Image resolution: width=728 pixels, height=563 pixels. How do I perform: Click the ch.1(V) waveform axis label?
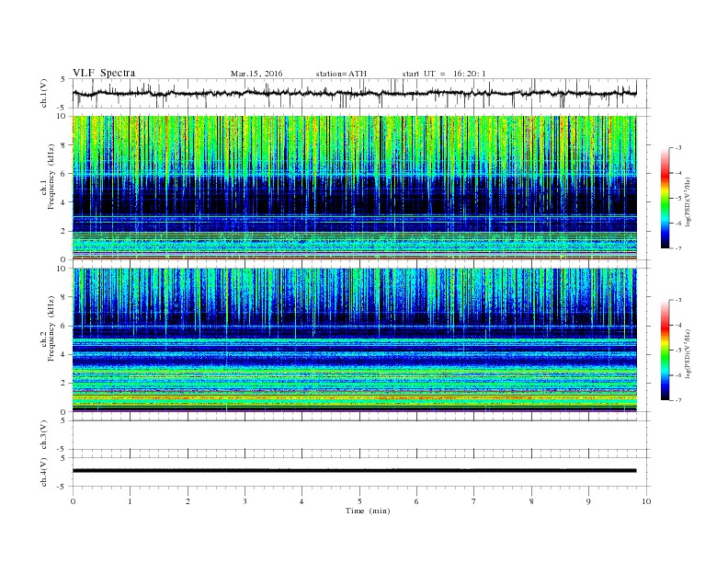click(44, 93)
